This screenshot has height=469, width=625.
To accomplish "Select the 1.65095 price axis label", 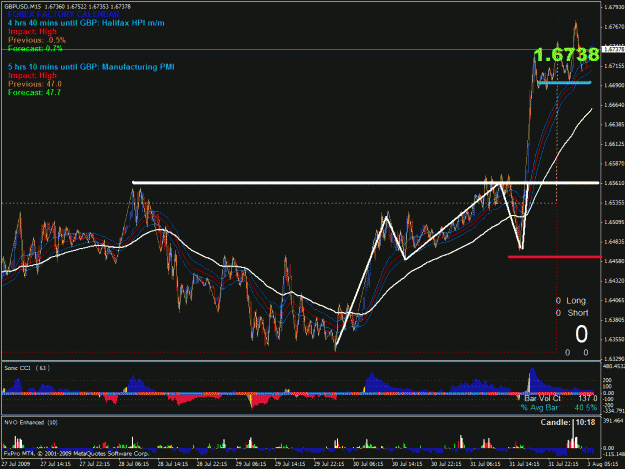I will click(614, 222).
